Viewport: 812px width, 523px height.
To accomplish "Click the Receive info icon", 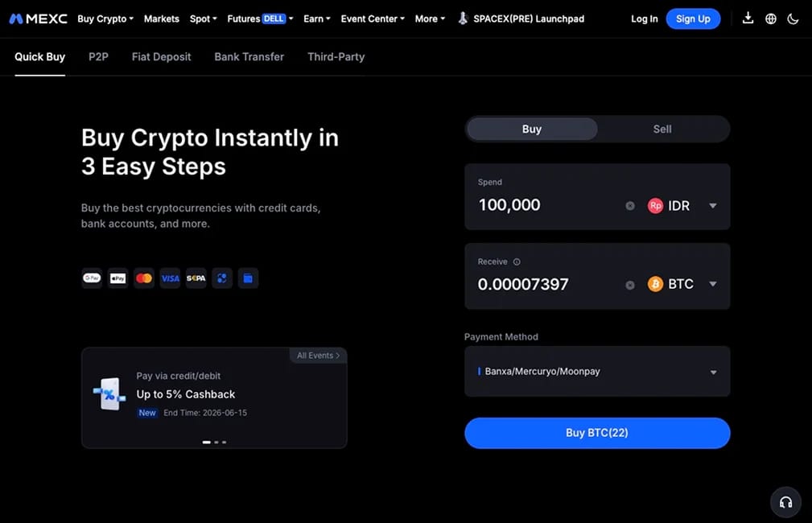I will [x=517, y=262].
